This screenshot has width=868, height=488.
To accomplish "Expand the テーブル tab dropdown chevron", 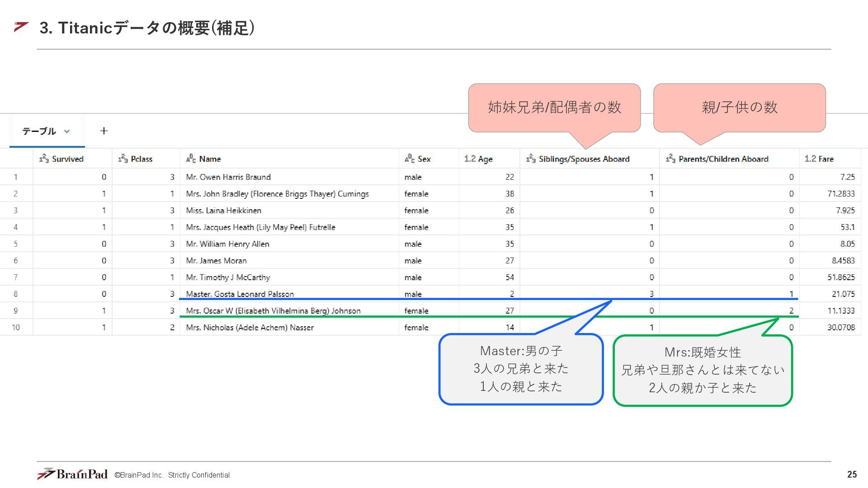I will click(67, 131).
